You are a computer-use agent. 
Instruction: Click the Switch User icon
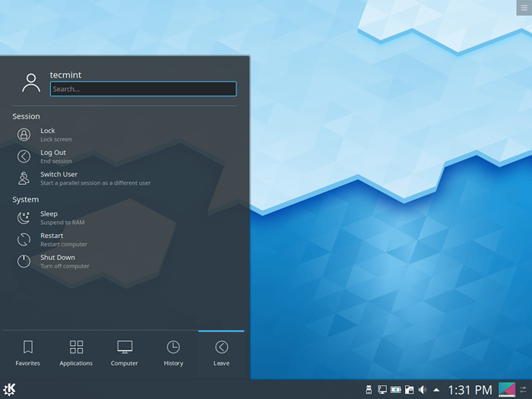click(x=24, y=178)
